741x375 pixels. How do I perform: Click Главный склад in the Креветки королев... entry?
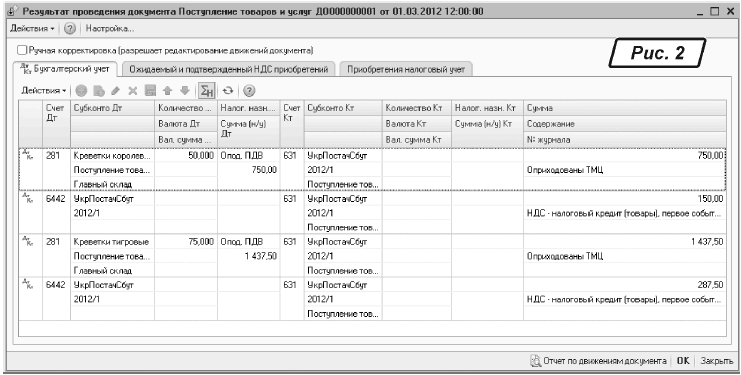103,184
